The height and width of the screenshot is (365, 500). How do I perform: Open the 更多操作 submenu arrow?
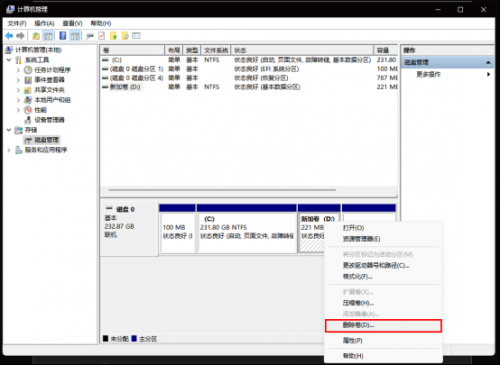488,74
